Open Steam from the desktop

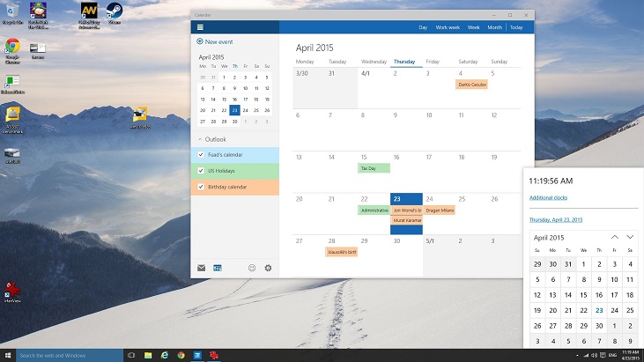114,11
